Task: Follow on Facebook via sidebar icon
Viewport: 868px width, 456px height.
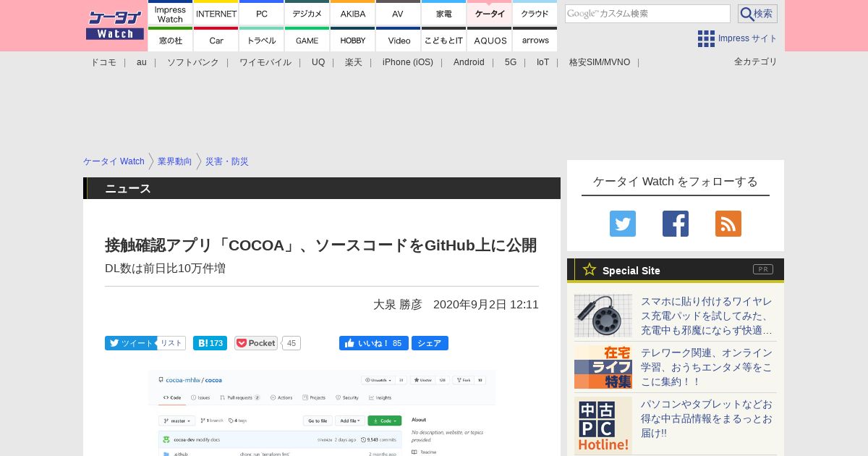Action: coord(676,224)
